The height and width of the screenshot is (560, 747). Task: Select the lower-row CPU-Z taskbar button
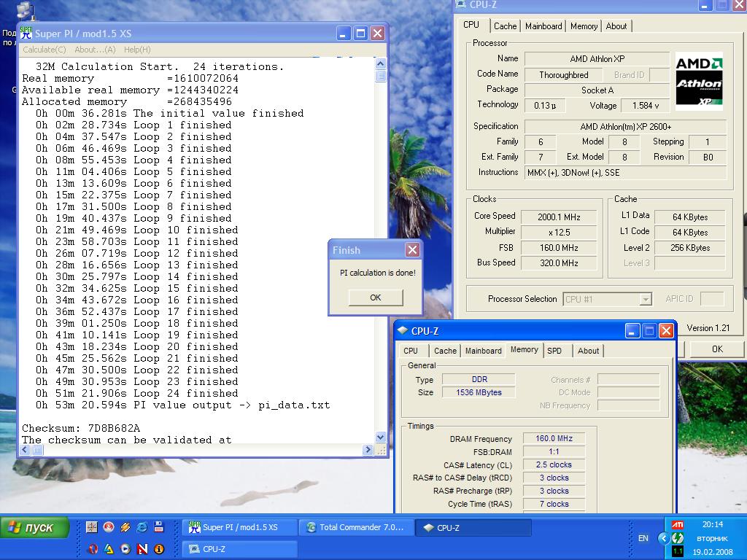[x=239, y=549]
